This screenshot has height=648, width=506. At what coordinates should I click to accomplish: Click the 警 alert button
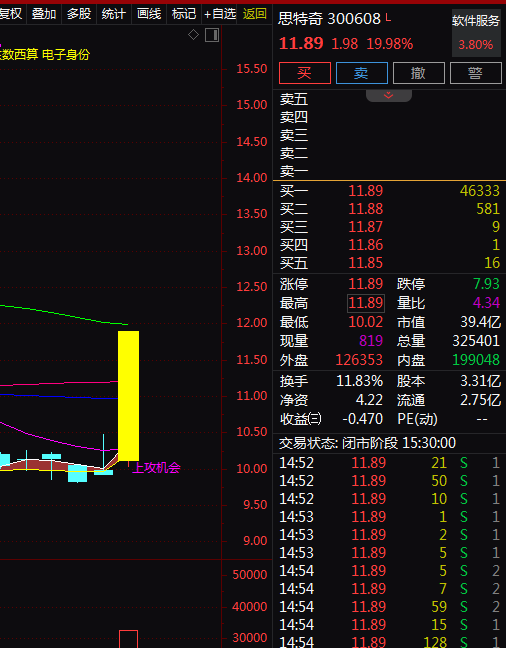pyautogui.click(x=475, y=73)
